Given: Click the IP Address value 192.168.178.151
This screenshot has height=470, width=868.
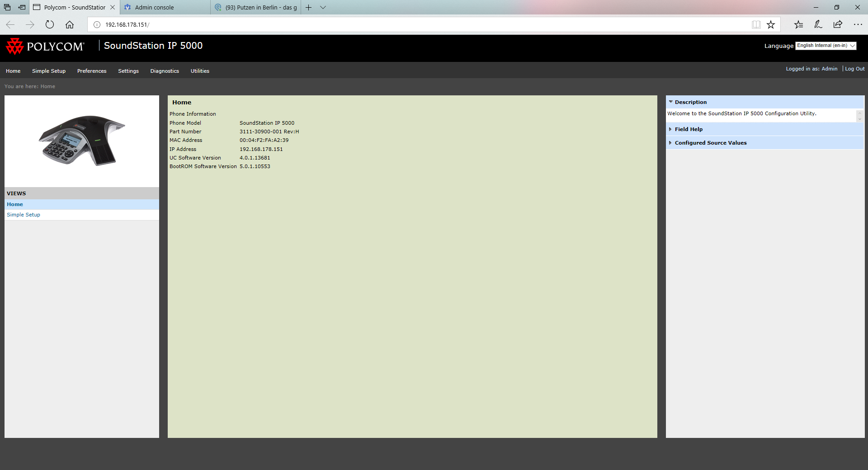Looking at the screenshot, I should coord(261,149).
